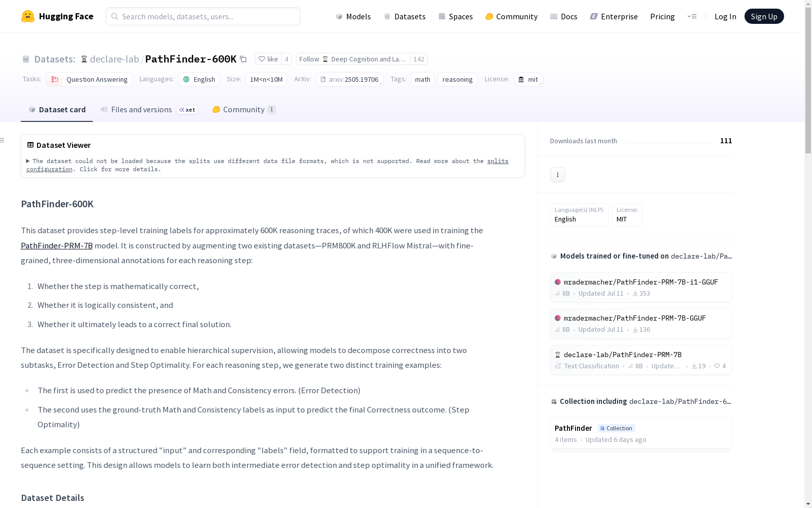Click the avatar of PathFinder-PRM-7B-i1-GGUF model

(x=558, y=282)
